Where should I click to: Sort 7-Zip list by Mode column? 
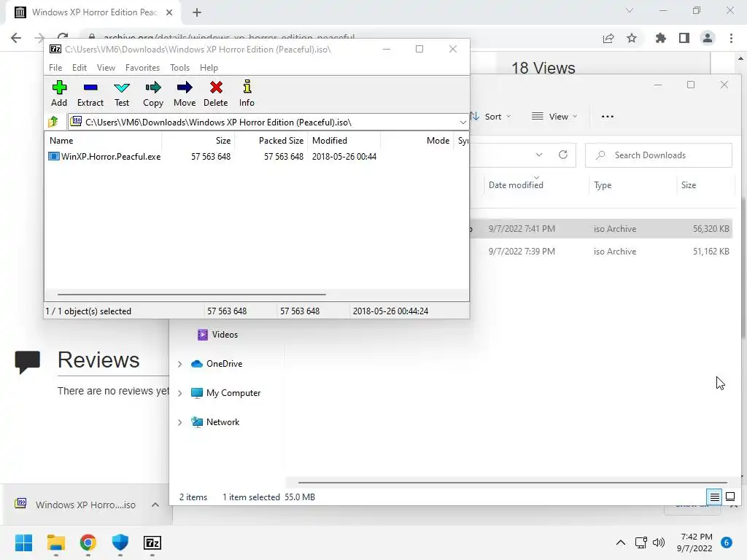click(417, 141)
